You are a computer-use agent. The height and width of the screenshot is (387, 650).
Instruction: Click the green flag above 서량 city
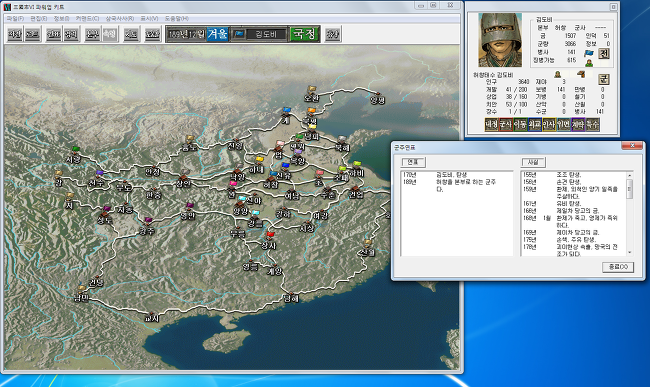coord(75,149)
